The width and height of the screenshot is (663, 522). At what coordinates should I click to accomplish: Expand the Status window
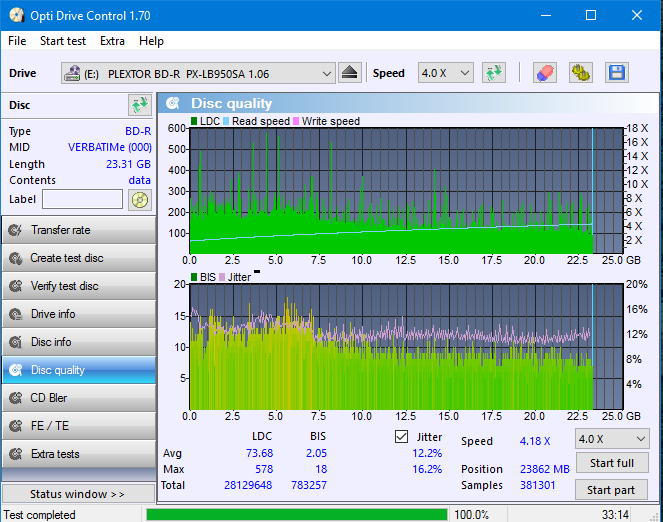pyautogui.click(x=78, y=494)
